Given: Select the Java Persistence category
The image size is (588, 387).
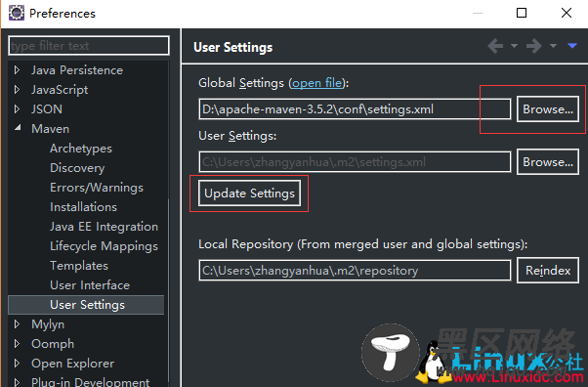Looking at the screenshot, I should click(77, 70).
